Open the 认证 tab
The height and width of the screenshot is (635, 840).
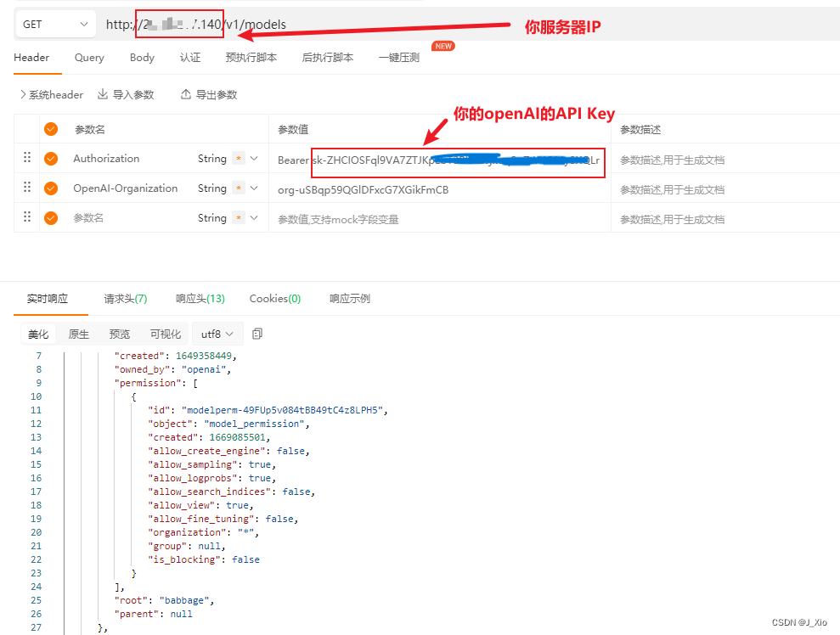[x=190, y=57]
